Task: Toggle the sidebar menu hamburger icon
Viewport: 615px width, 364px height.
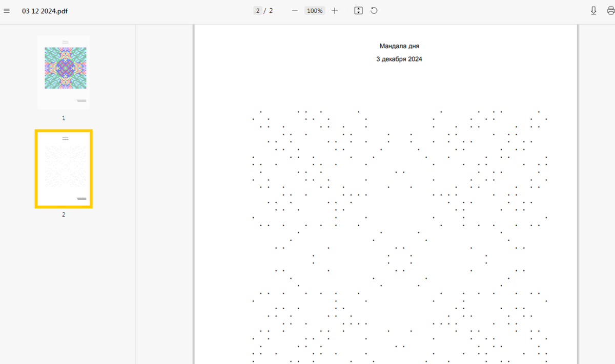Action: coord(7,11)
